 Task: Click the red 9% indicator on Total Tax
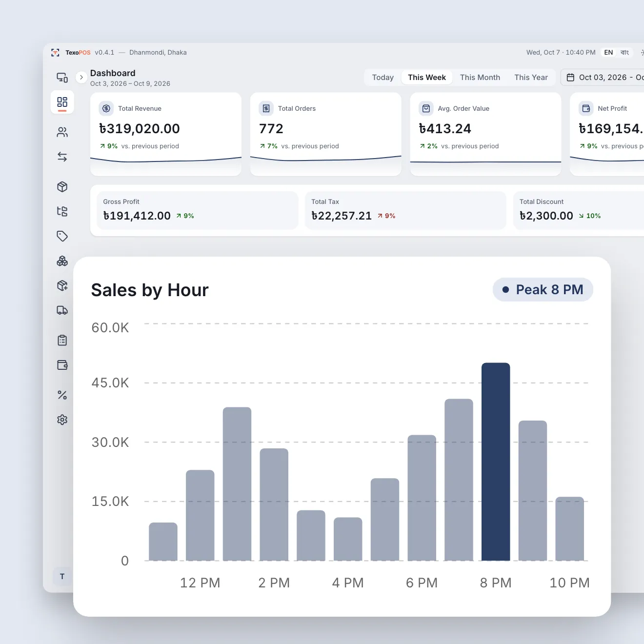click(x=386, y=216)
